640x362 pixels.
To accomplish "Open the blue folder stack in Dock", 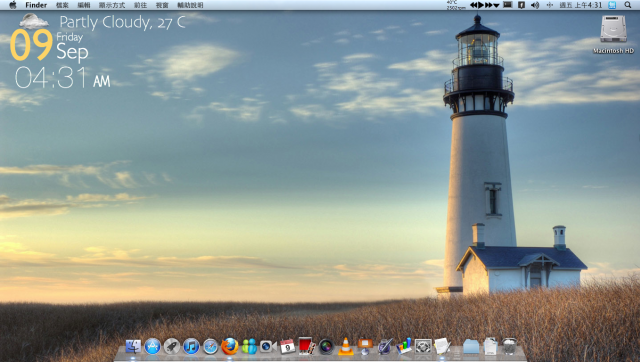I will point(471,346).
